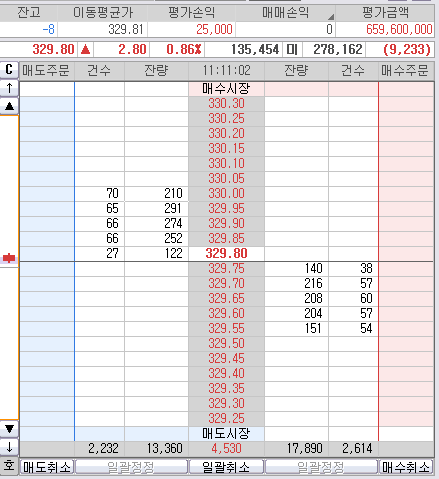
Task: Click the 잔고 value -8
Action: coord(49,29)
